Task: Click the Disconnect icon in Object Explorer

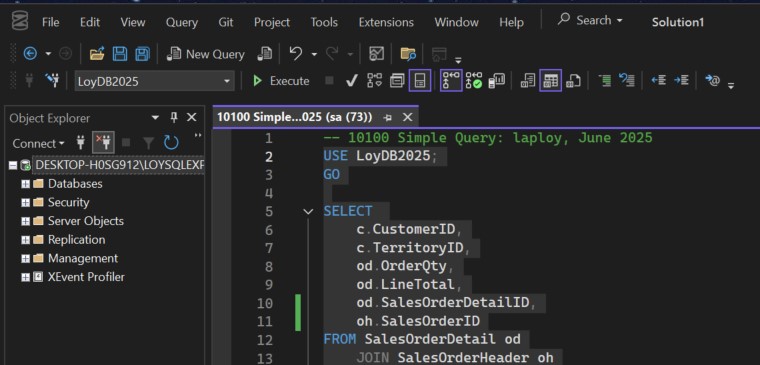Action: pyautogui.click(x=103, y=142)
